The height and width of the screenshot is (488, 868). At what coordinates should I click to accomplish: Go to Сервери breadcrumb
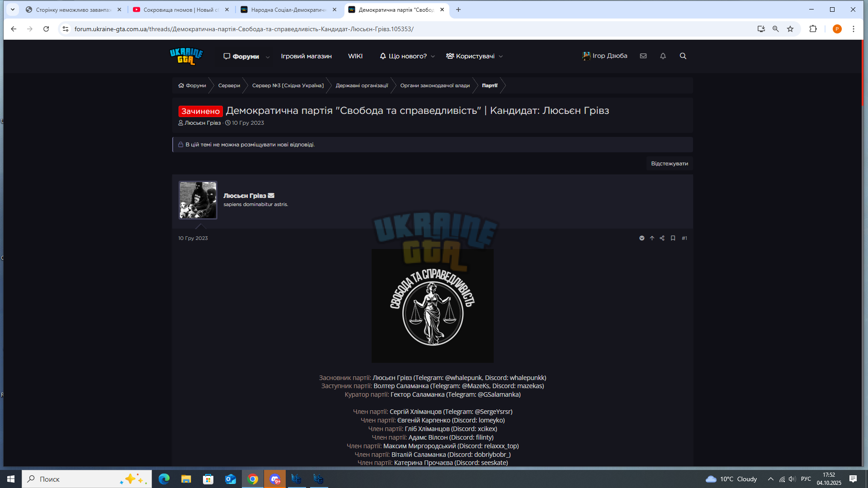229,85
